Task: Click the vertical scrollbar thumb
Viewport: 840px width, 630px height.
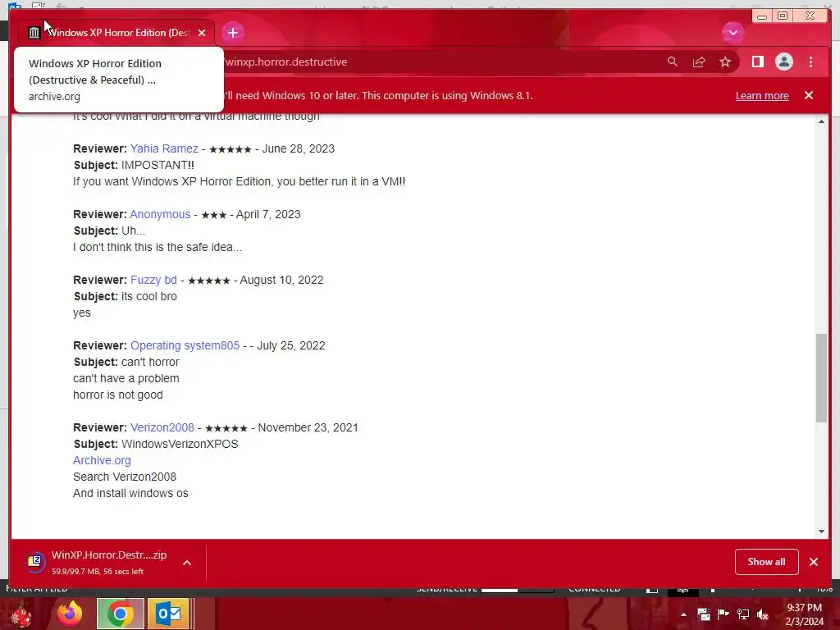Action: 821,377
